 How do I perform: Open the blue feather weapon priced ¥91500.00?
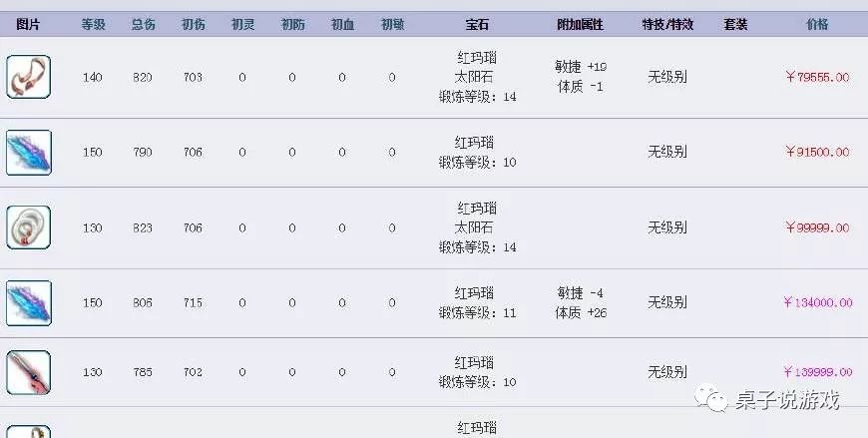(28, 152)
